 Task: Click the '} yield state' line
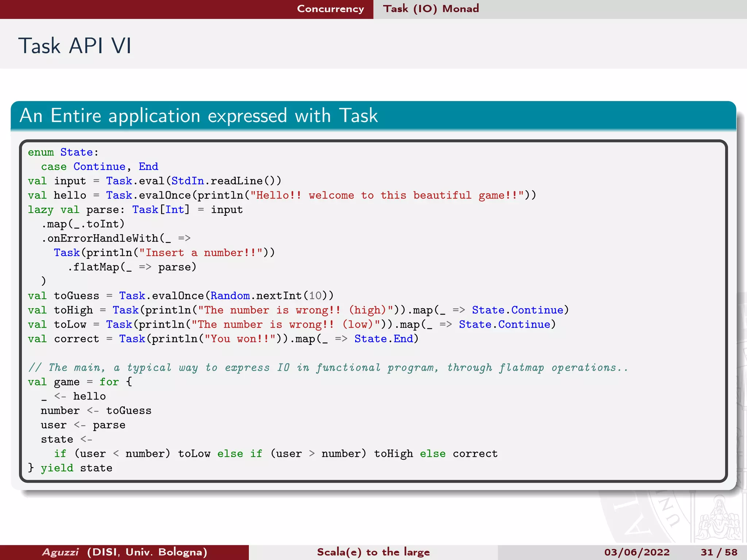point(70,468)
